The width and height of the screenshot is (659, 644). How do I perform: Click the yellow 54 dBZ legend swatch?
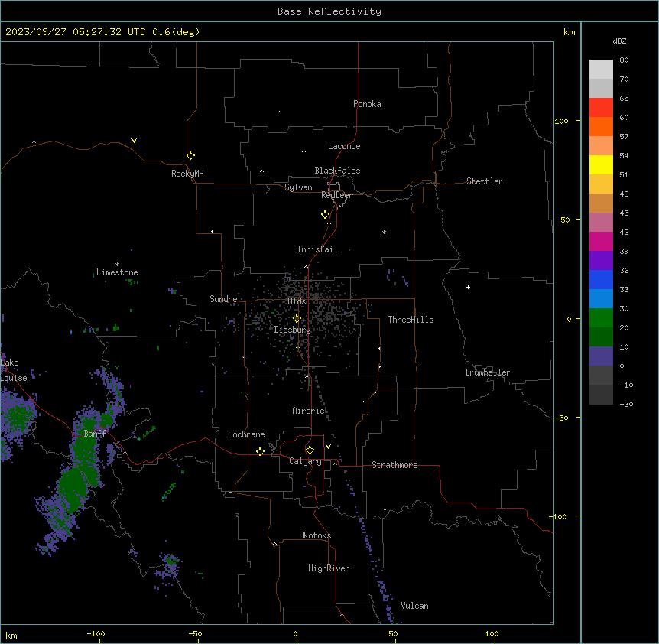click(x=601, y=164)
